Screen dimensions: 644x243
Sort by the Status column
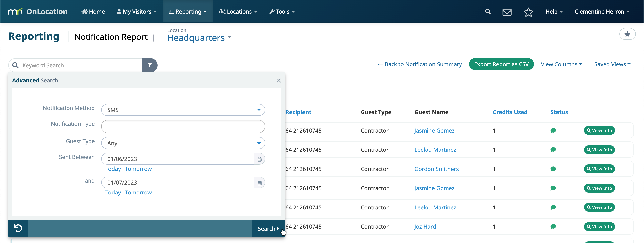tap(559, 112)
